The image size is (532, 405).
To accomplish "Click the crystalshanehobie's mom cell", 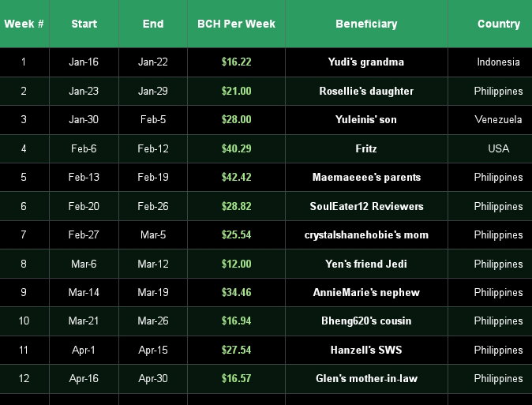I will tap(366, 235).
